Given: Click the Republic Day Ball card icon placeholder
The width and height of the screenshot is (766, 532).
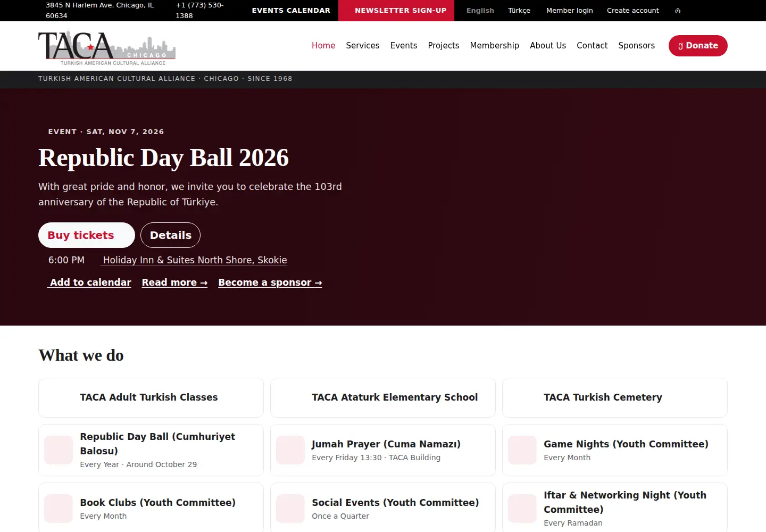Looking at the screenshot, I should (59, 450).
